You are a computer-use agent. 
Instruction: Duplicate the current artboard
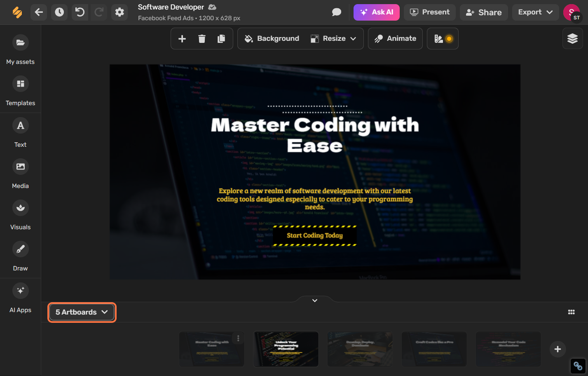[221, 39]
